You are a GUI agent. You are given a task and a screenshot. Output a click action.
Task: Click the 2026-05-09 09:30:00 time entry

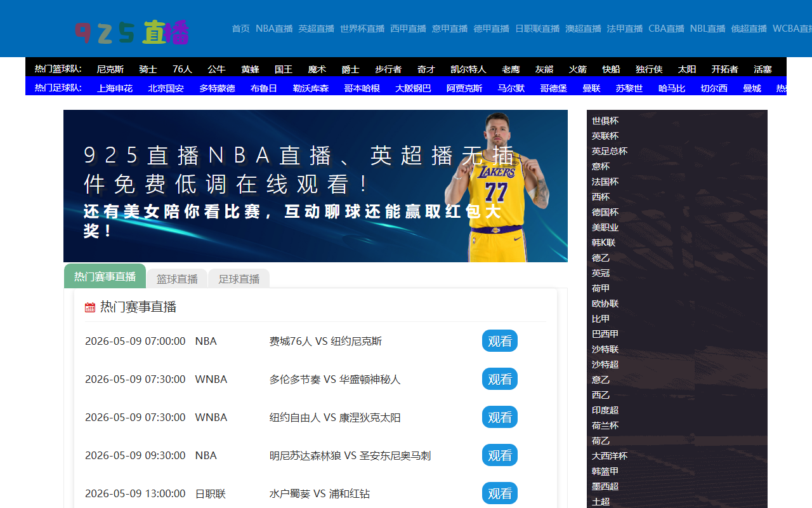[135, 455]
